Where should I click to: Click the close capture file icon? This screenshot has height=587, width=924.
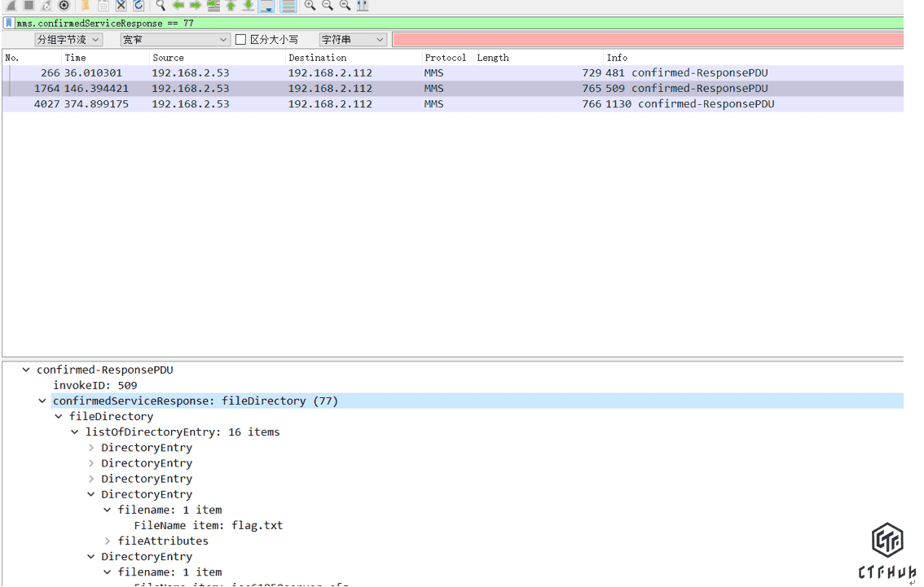tap(121, 6)
